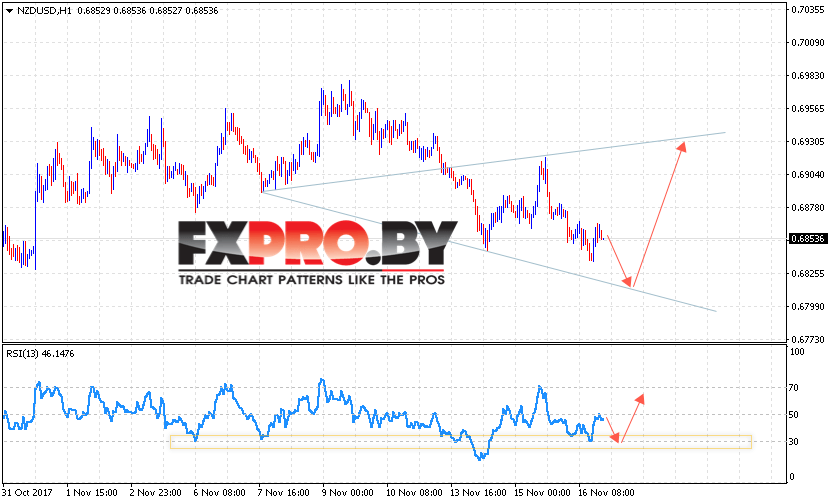Click the 9 Nov 00:00 time label
This screenshot has height=504, width=829.
[x=347, y=492]
